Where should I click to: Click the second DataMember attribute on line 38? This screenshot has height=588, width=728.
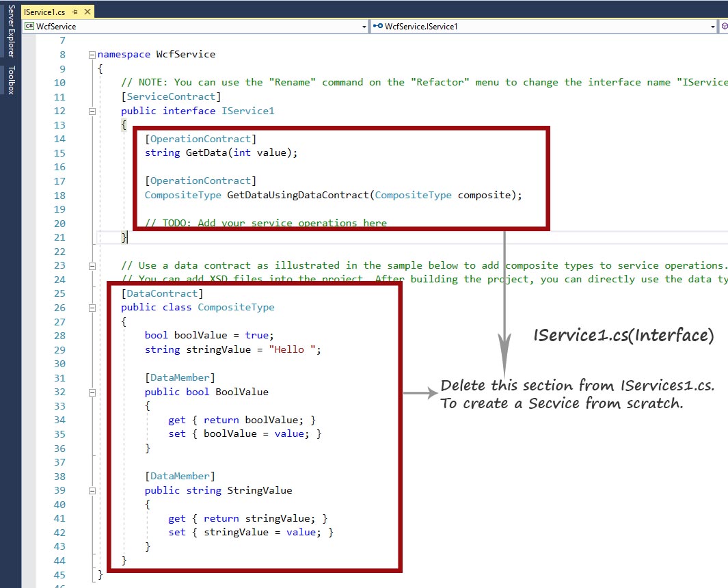point(180,476)
